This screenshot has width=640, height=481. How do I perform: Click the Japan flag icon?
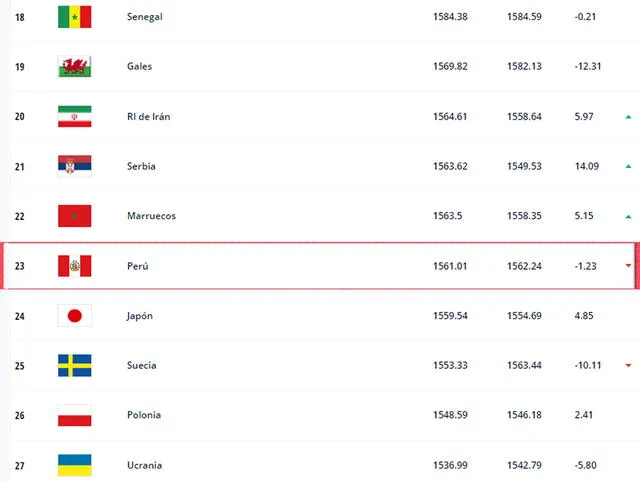click(x=75, y=316)
